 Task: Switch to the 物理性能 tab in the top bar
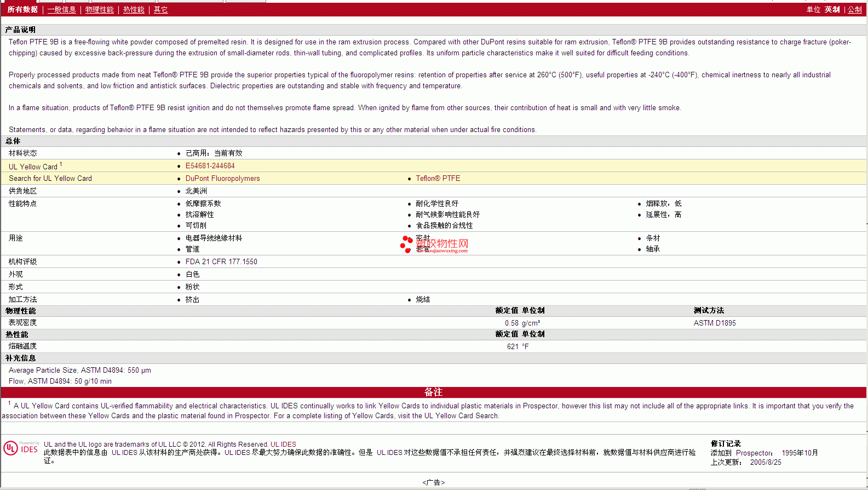[100, 10]
